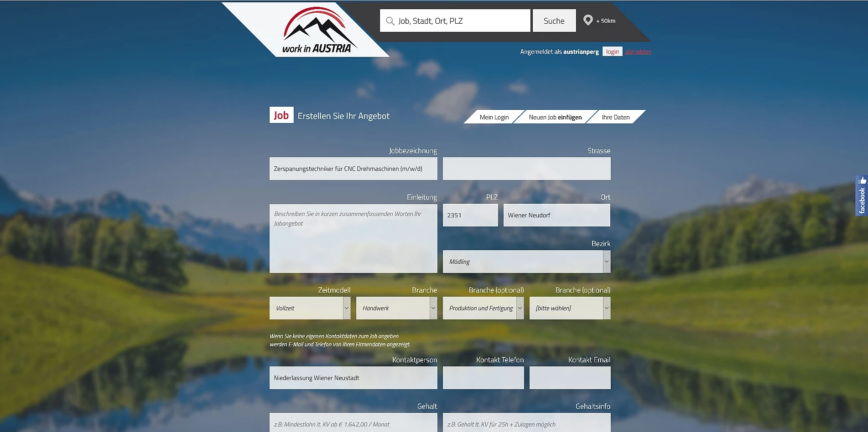Go to the Ihre Daten tab
The width and height of the screenshot is (868, 432).
[x=615, y=117]
